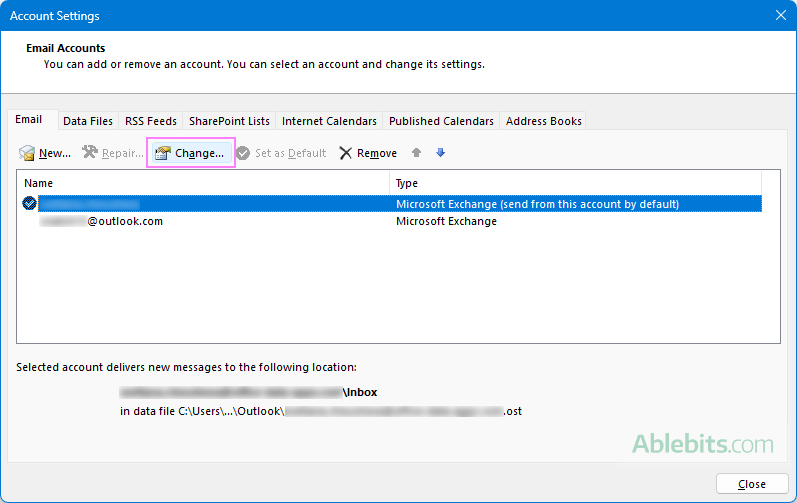Image resolution: width=797 pixels, height=503 pixels.
Task: Click the Set as Default checkmark icon
Action: click(x=243, y=153)
